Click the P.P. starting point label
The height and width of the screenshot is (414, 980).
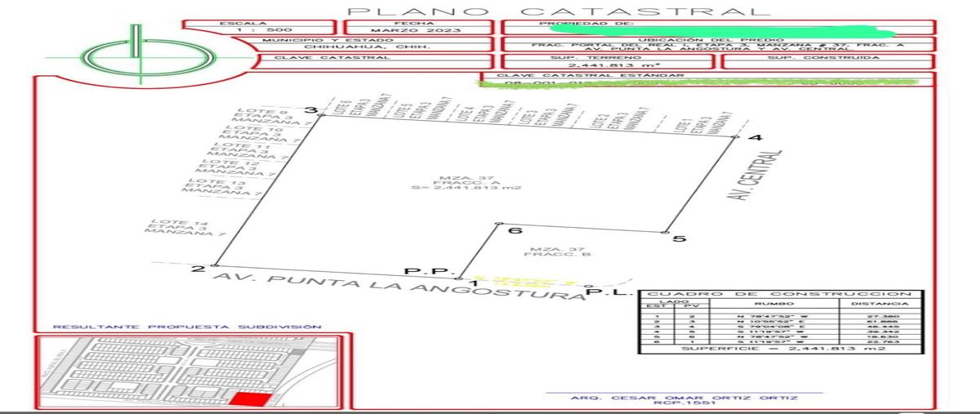point(424,270)
